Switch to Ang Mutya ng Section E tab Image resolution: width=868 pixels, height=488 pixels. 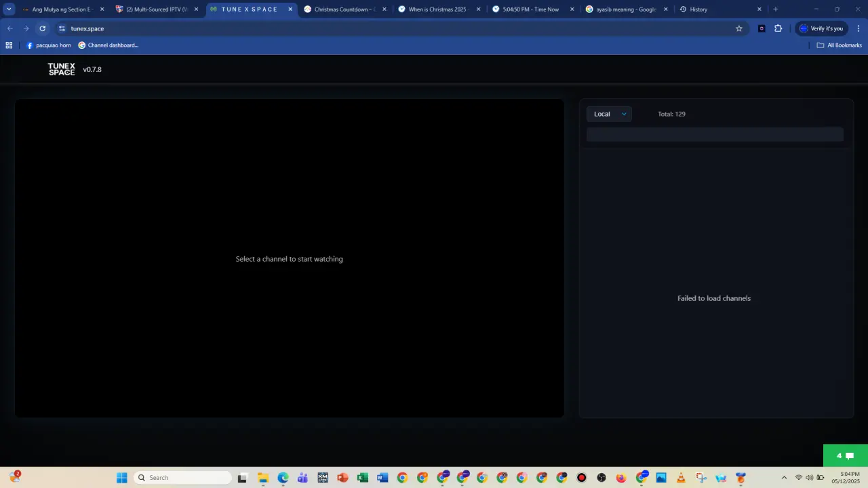(x=62, y=9)
